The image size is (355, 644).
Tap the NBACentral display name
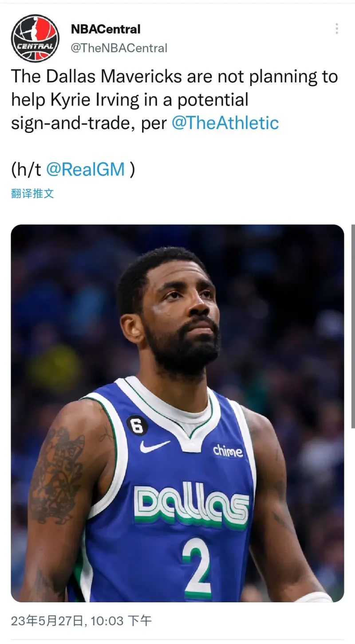click(x=106, y=29)
